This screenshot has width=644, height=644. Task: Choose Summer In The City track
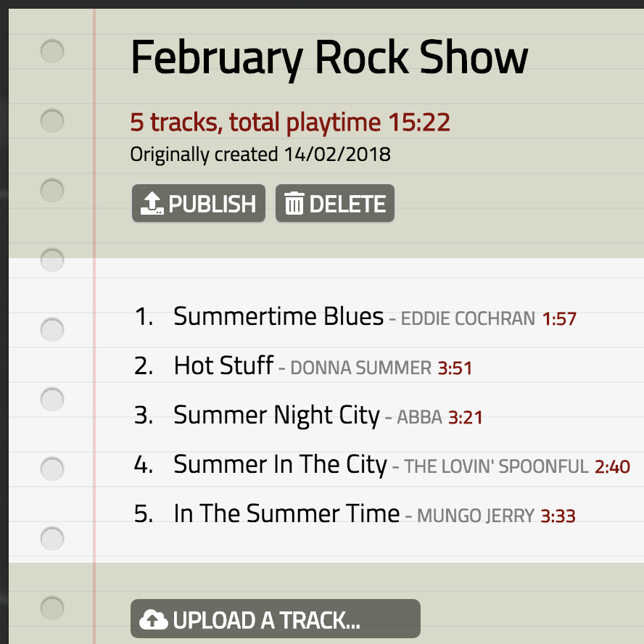point(280,464)
